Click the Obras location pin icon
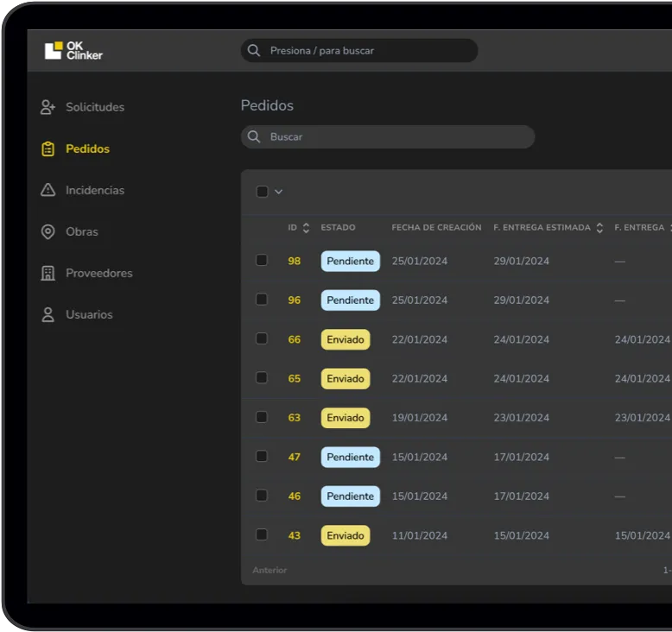The width and height of the screenshot is (672, 632). coord(48,231)
